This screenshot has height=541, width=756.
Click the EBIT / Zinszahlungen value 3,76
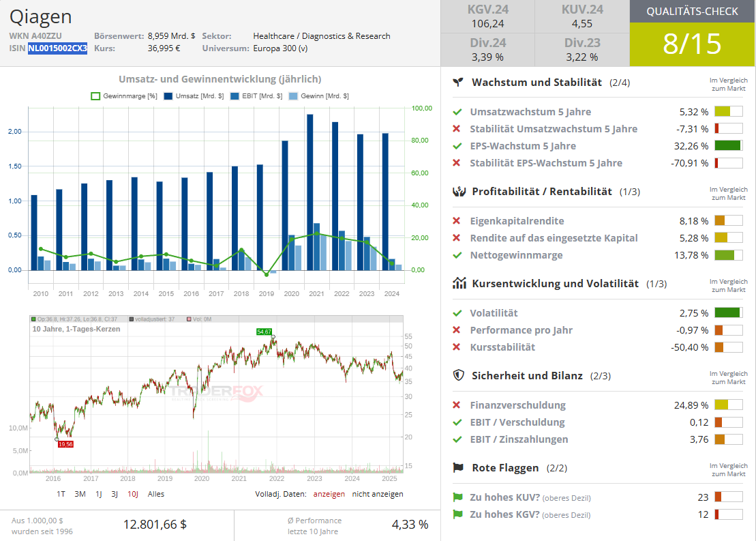(x=699, y=439)
